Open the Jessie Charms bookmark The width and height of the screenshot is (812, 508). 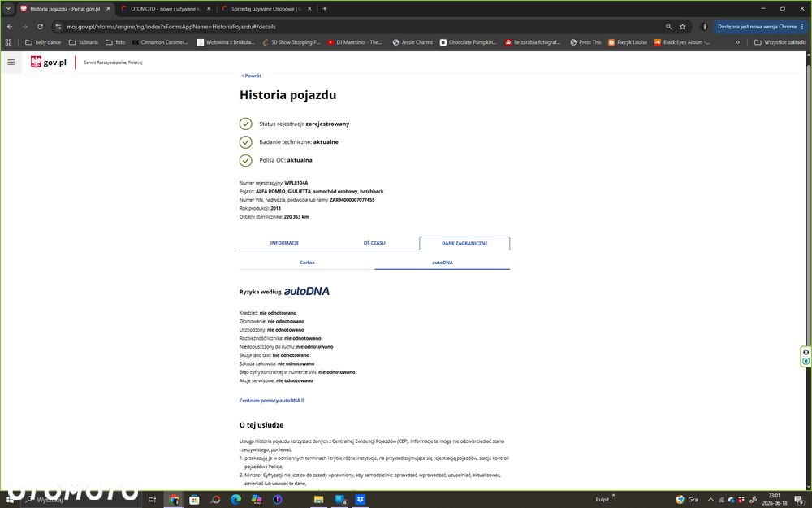tap(412, 42)
